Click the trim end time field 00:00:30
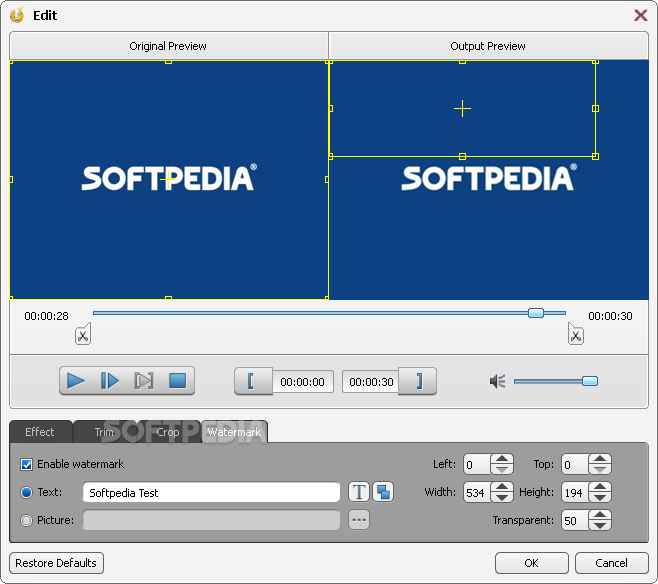This screenshot has height=584, width=658. click(x=371, y=382)
